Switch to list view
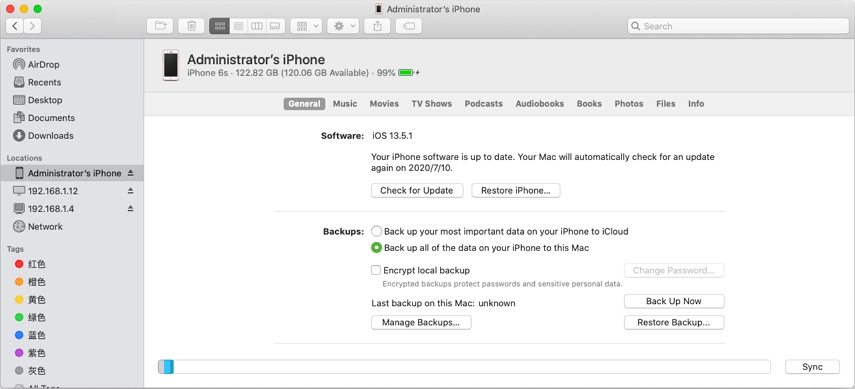The image size is (855, 389). pos(238,26)
